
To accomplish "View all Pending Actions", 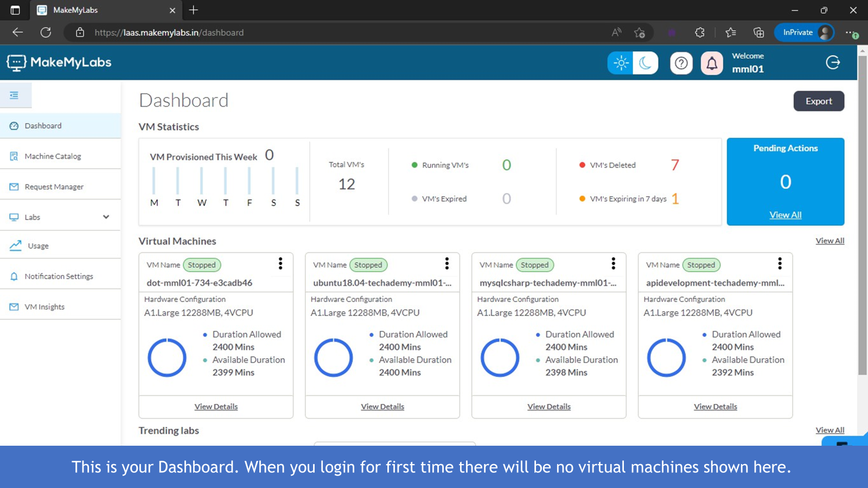I will [x=785, y=215].
